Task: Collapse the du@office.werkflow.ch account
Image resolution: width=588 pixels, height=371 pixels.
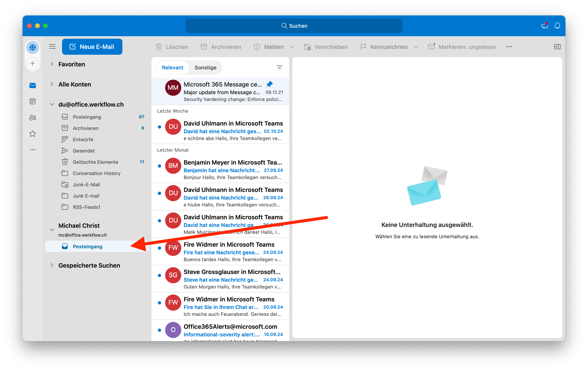Action: (x=52, y=104)
